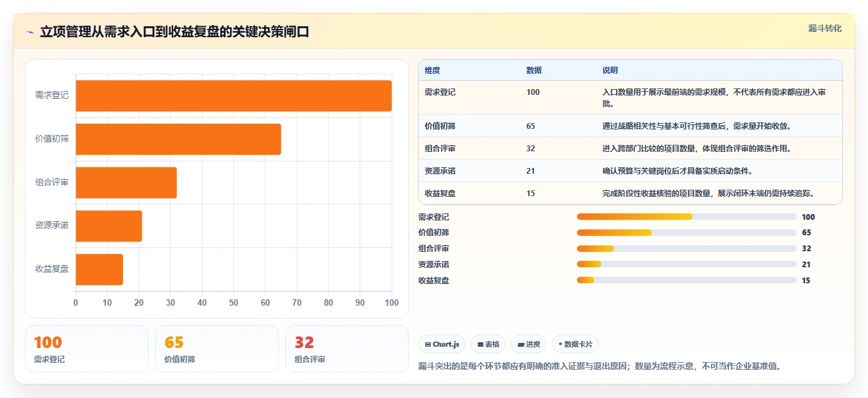The width and height of the screenshot is (868, 398).
Task: Click the Chart.js chip
Action: (x=442, y=344)
